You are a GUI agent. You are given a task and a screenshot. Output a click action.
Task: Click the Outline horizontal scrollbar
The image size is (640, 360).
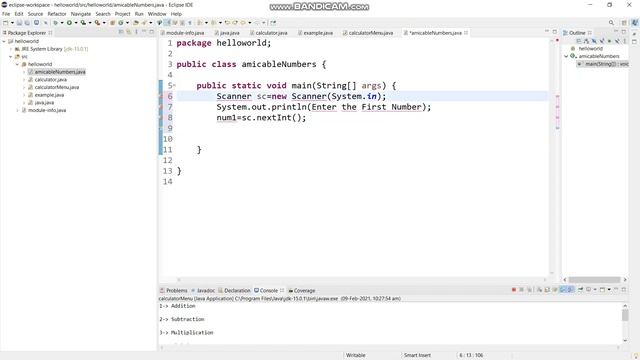point(595,280)
